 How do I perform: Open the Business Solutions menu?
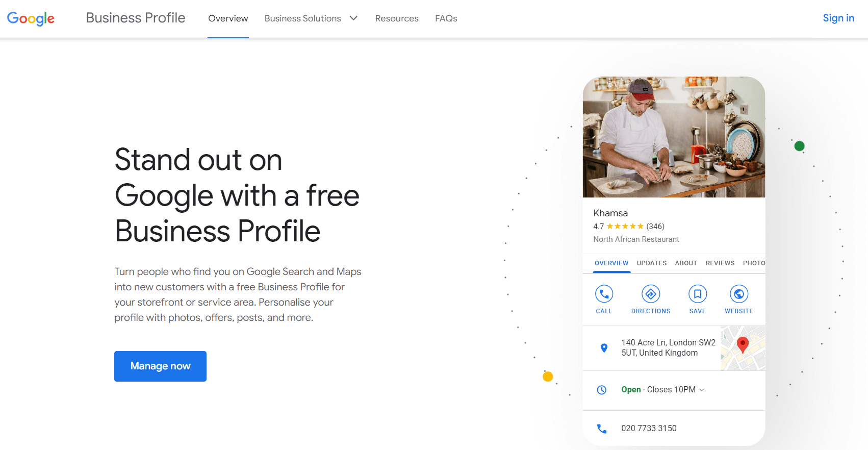coord(303,18)
